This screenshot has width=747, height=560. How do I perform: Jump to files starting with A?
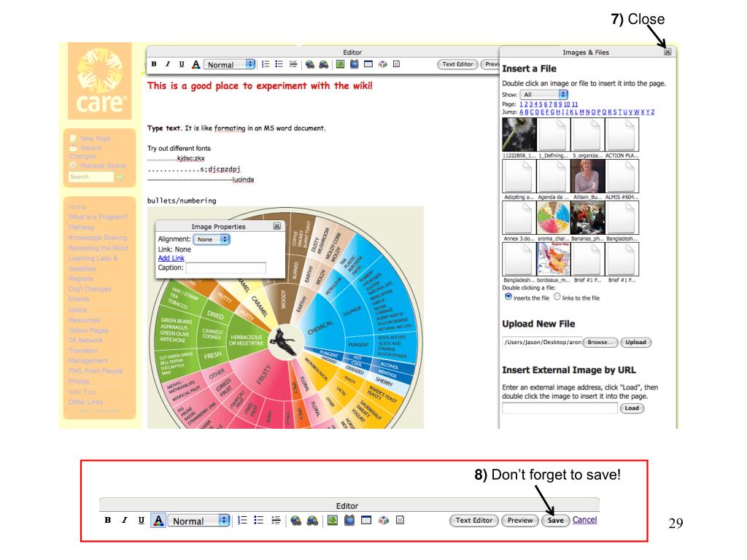[521, 112]
